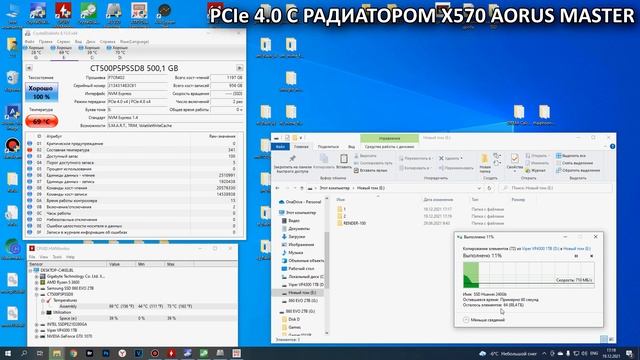
Task: Click Select all in Explorer ribbon
Action: pyautogui.click(x=571, y=156)
